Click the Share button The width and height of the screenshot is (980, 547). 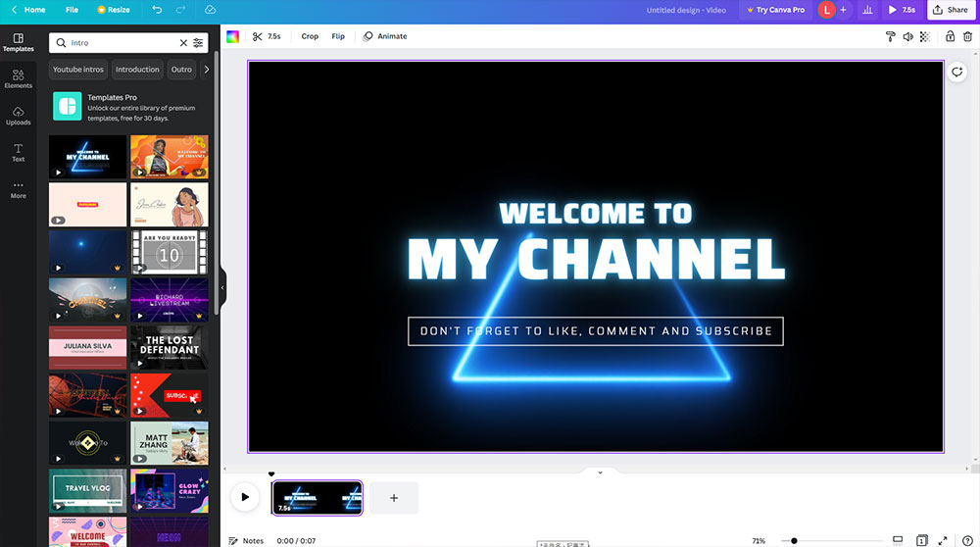click(x=951, y=10)
